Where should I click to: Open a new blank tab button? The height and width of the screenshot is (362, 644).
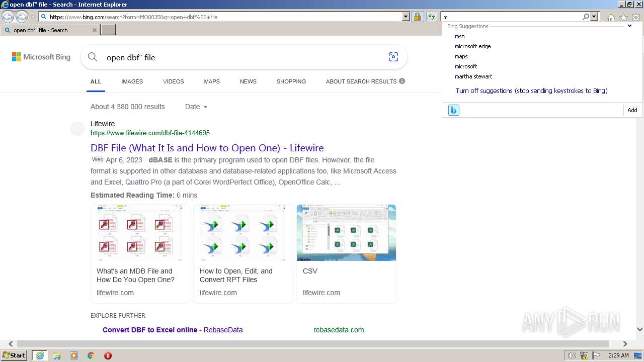[x=108, y=30]
